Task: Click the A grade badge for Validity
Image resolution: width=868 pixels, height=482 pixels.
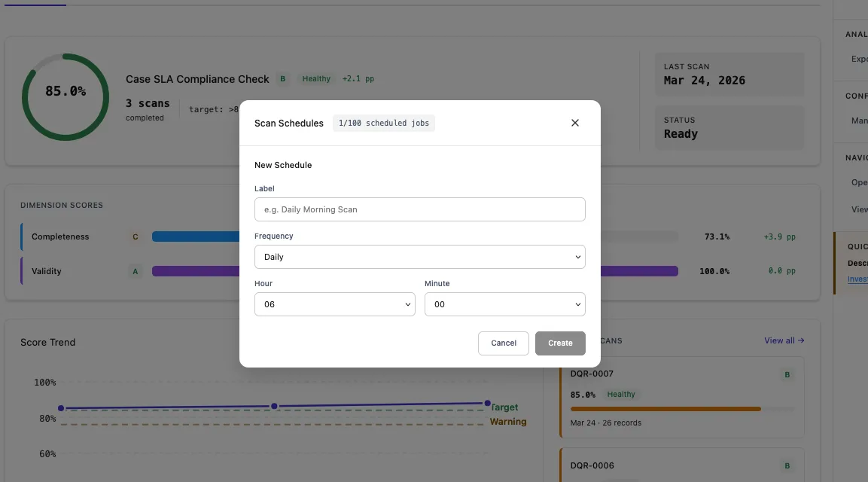Action: click(x=135, y=271)
